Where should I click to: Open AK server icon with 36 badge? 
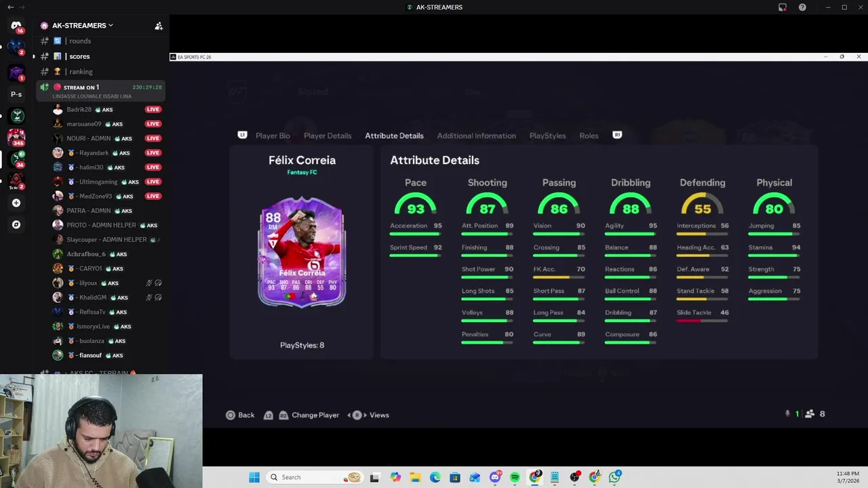pyautogui.click(x=16, y=159)
